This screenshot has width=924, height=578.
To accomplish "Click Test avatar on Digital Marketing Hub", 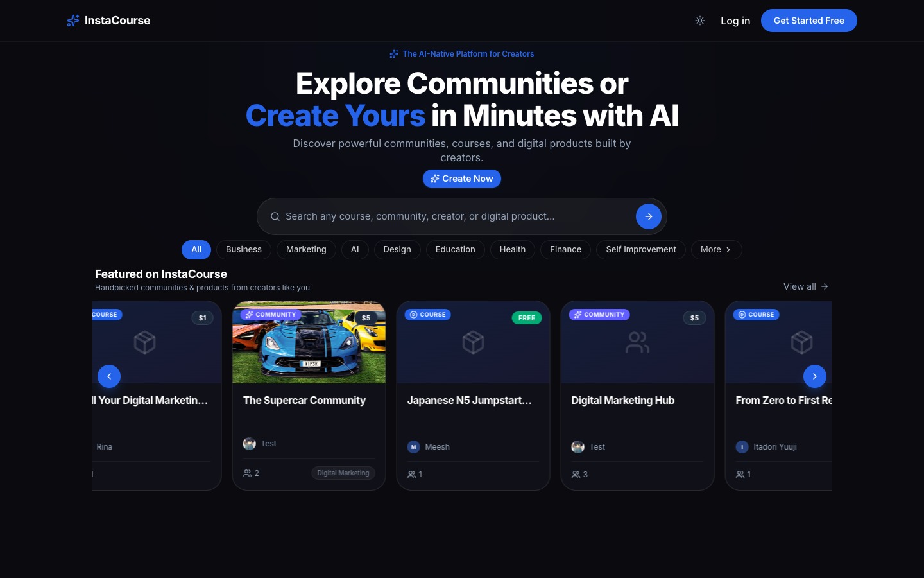I will (578, 447).
